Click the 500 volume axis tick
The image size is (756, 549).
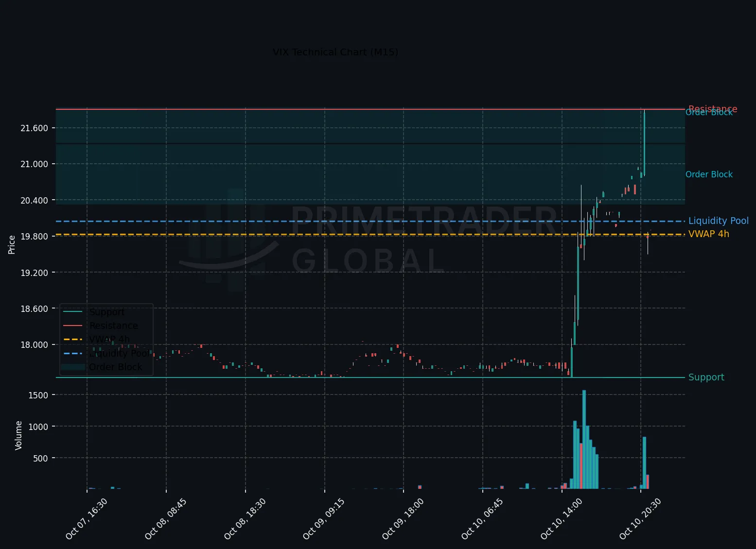click(x=40, y=458)
